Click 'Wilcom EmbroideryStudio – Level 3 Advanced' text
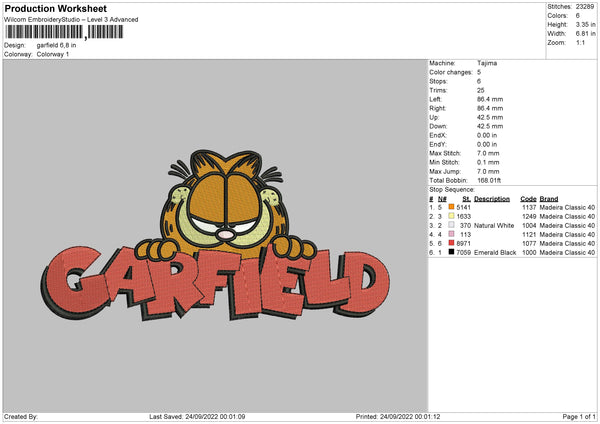This screenshot has width=600, height=424. pos(71,20)
